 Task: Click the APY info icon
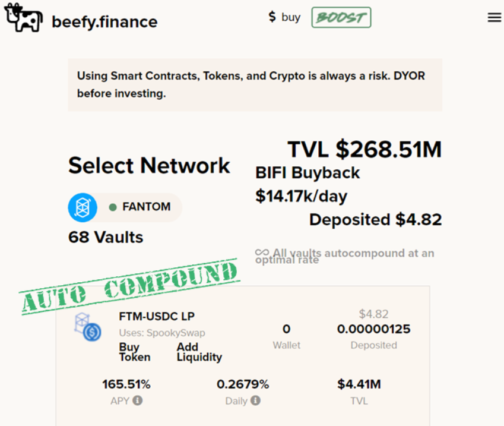click(x=138, y=400)
